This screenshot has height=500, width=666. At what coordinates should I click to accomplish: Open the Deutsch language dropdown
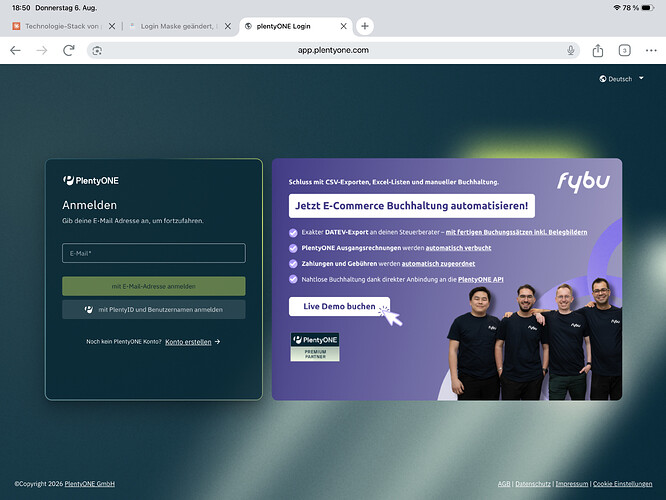(x=621, y=79)
